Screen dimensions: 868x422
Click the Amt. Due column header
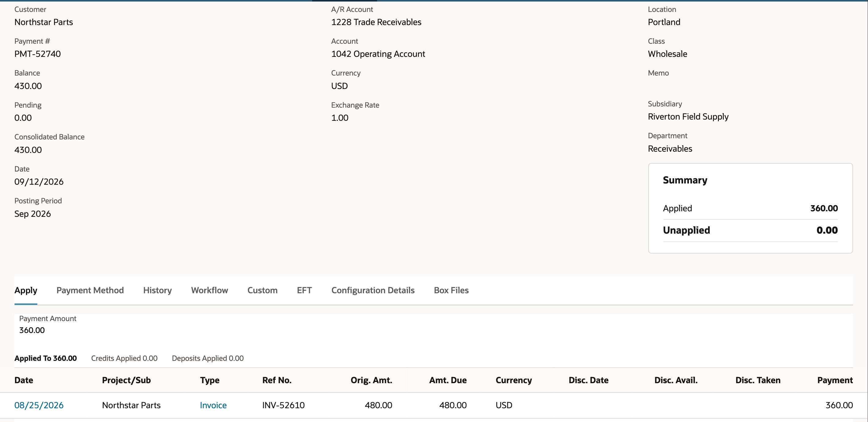448,380
